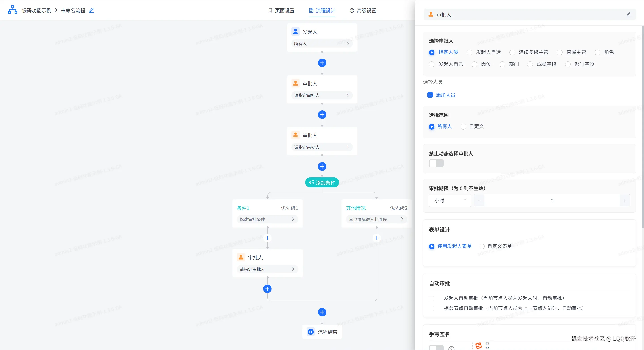Click the edit pencil in 审批人 panel header

coord(629,15)
